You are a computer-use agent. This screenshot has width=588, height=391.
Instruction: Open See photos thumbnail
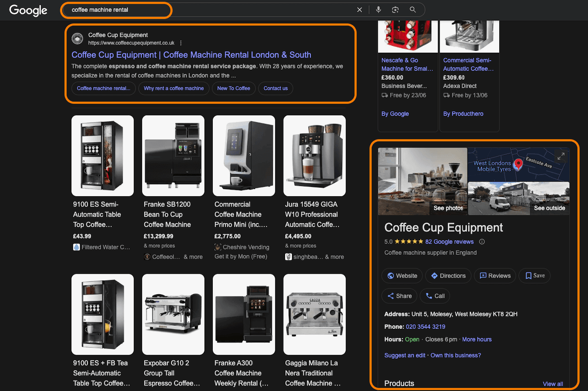coord(422,181)
